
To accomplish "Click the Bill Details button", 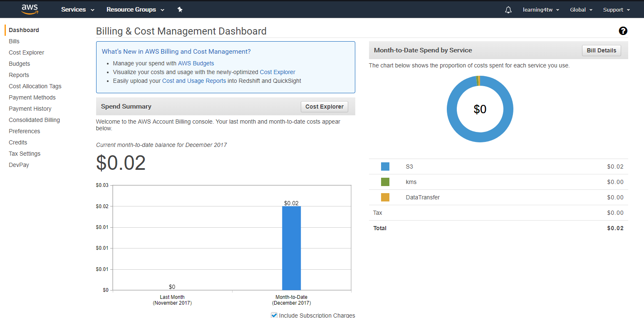I will coord(601,50).
